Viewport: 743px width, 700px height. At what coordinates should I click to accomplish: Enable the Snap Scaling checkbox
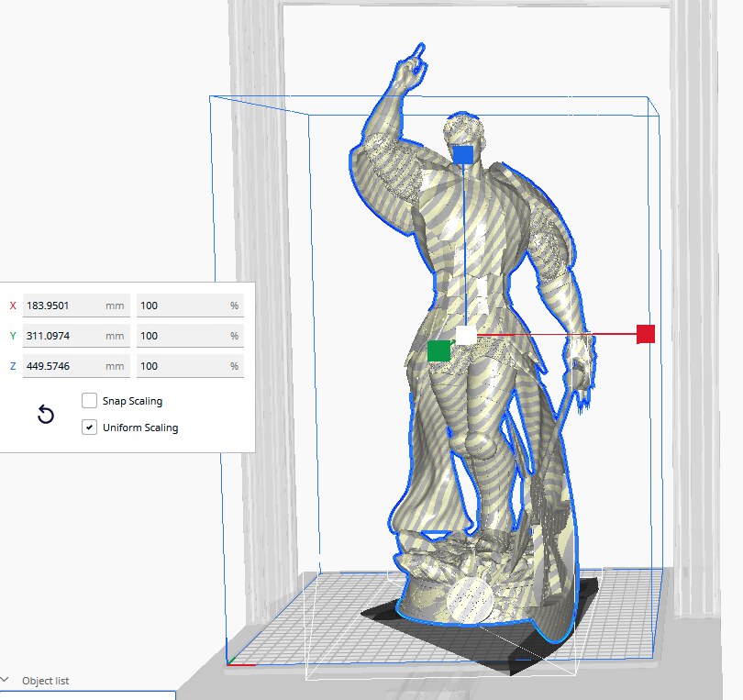point(89,401)
